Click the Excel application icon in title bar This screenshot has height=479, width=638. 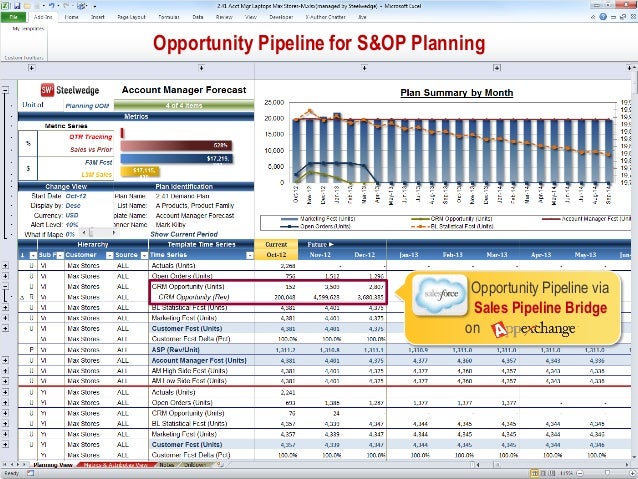(4, 6)
